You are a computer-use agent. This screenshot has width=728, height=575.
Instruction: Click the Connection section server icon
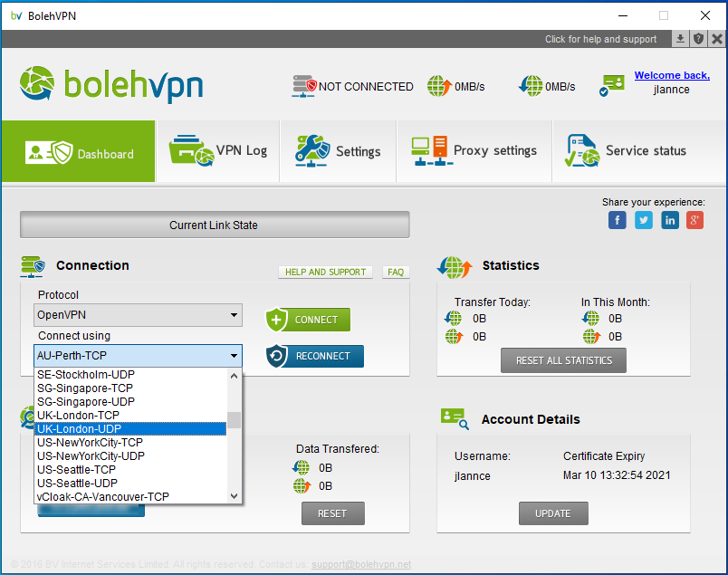point(33,266)
